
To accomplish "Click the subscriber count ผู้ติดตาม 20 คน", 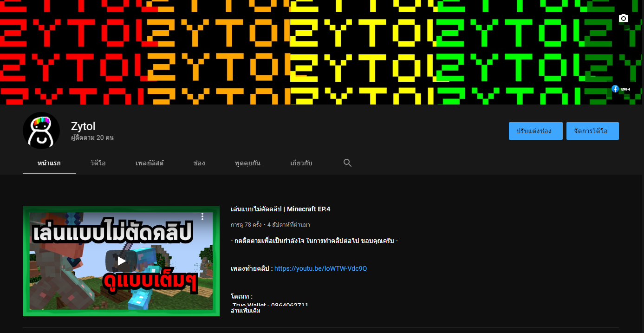I will pos(92,138).
